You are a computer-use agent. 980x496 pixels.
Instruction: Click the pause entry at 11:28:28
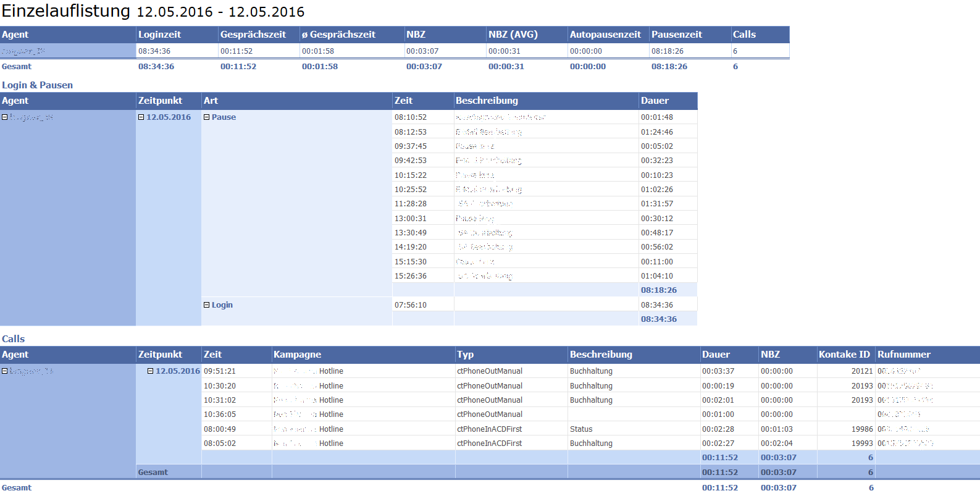[411, 204]
